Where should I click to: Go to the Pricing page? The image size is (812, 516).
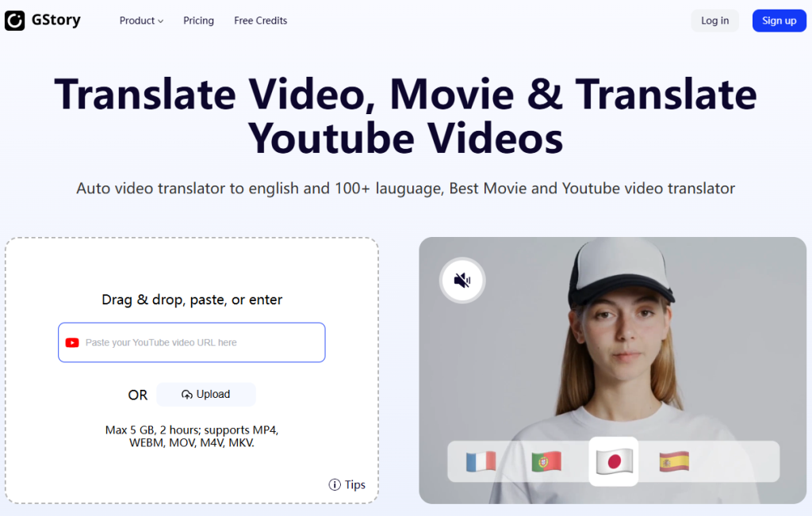[x=198, y=21]
